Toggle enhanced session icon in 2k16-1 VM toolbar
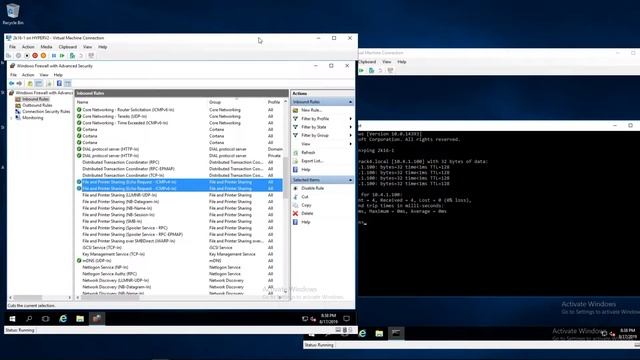The image size is (640, 360). 91,56
